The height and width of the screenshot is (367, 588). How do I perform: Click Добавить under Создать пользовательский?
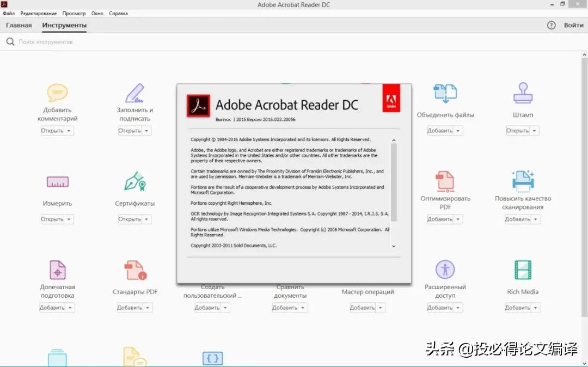(207, 308)
